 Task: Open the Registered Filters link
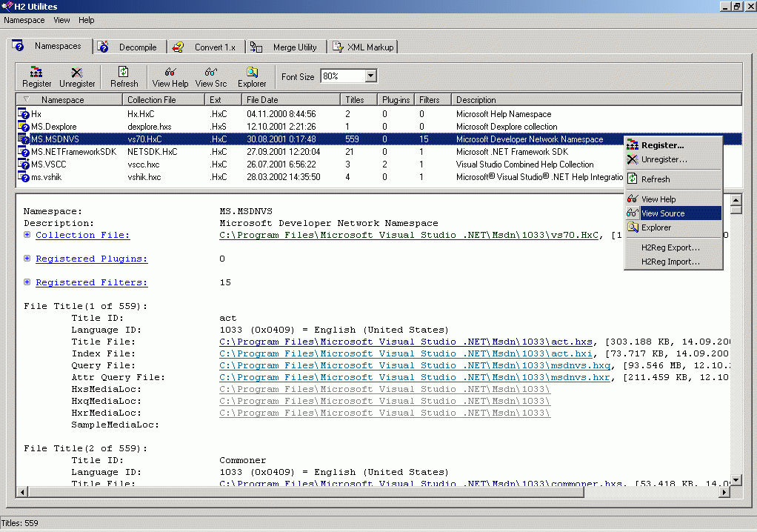[92, 282]
